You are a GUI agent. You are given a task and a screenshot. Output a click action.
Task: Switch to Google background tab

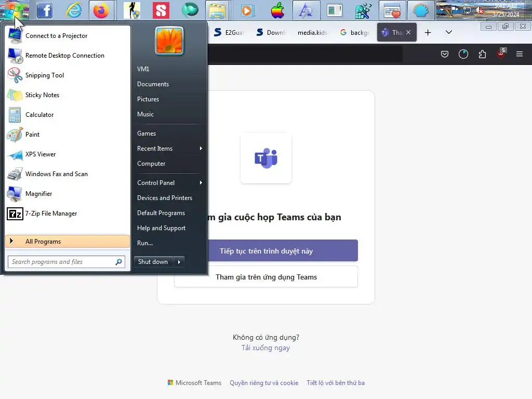coord(354,33)
